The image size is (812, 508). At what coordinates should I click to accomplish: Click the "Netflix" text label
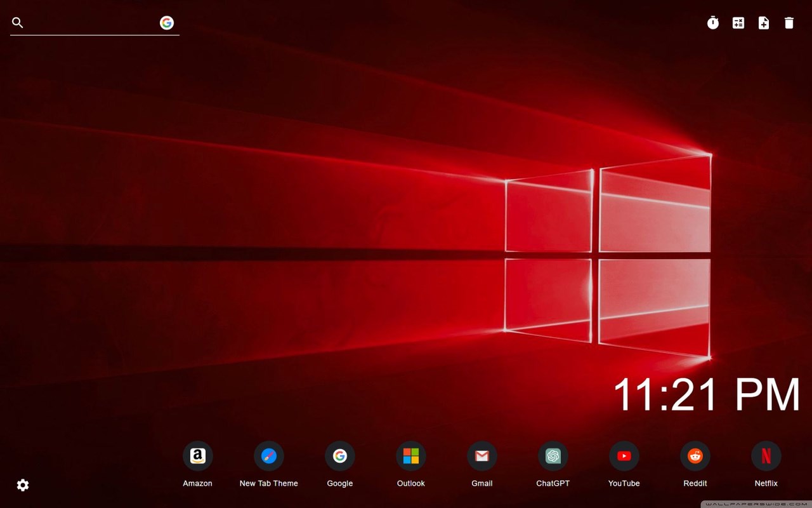point(766,483)
